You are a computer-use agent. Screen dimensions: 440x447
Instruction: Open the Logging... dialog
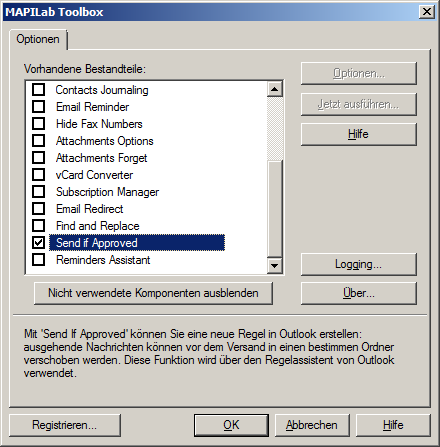click(359, 264)
